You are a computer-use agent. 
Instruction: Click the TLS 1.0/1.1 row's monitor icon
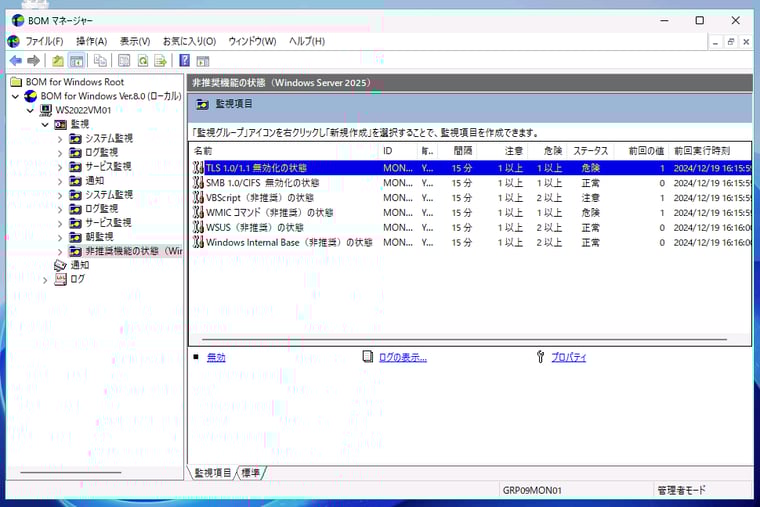pos(198,168)
